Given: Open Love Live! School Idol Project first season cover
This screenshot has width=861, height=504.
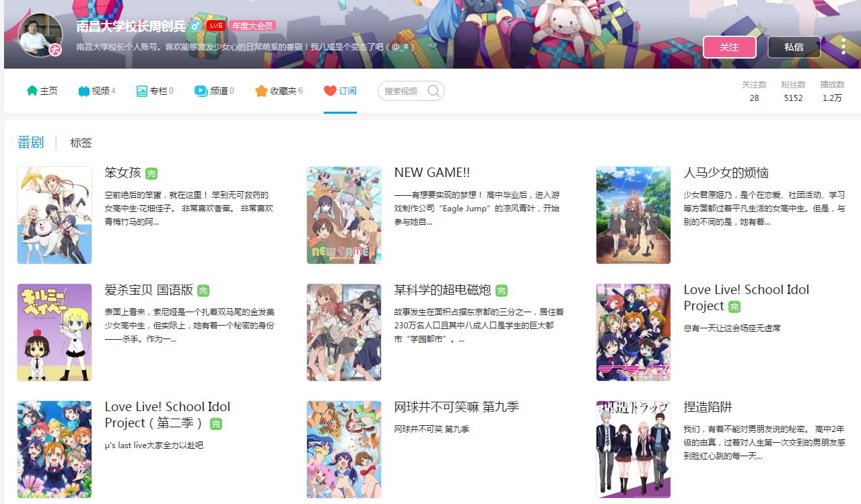Looking at the screenshot, I should click(x=633, y=332).
